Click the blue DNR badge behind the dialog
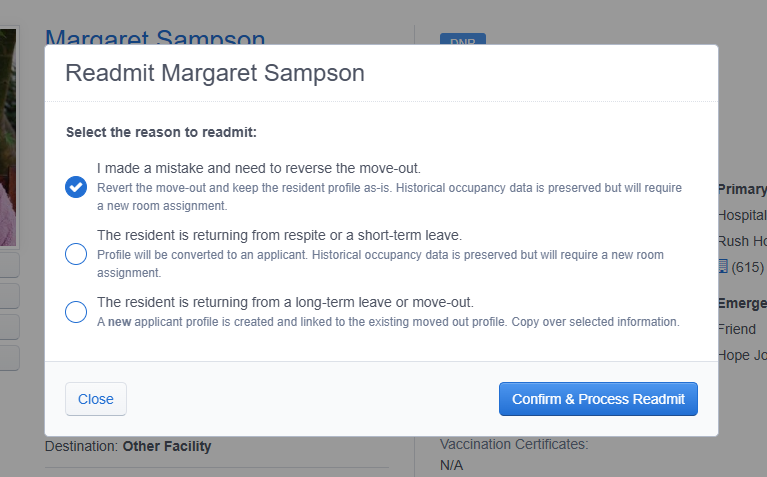Viewport: 767px width, 477px height. coord(463,39)
